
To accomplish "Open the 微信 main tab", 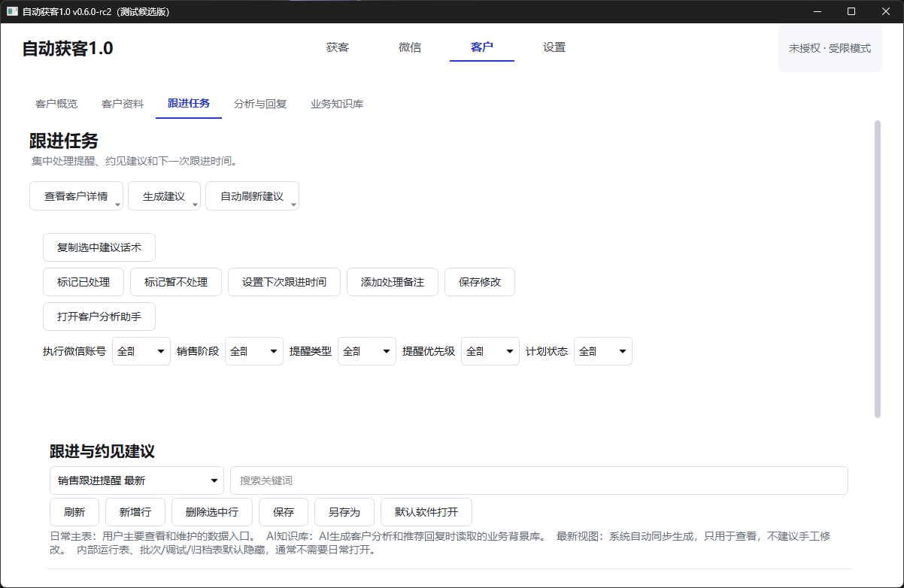I will click(410, 47).
